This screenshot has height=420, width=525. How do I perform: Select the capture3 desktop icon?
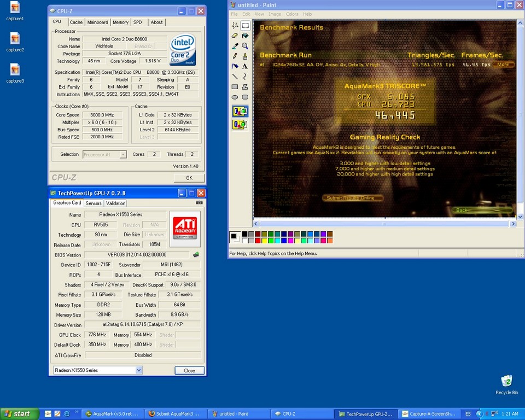(x=15, y=73)
